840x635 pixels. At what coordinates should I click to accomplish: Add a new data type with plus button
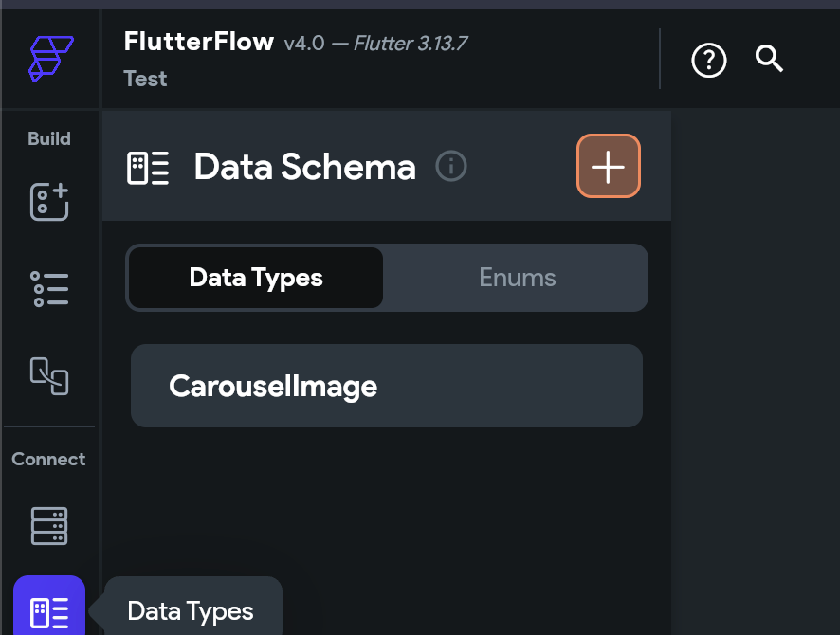click(x=609, y=166)
